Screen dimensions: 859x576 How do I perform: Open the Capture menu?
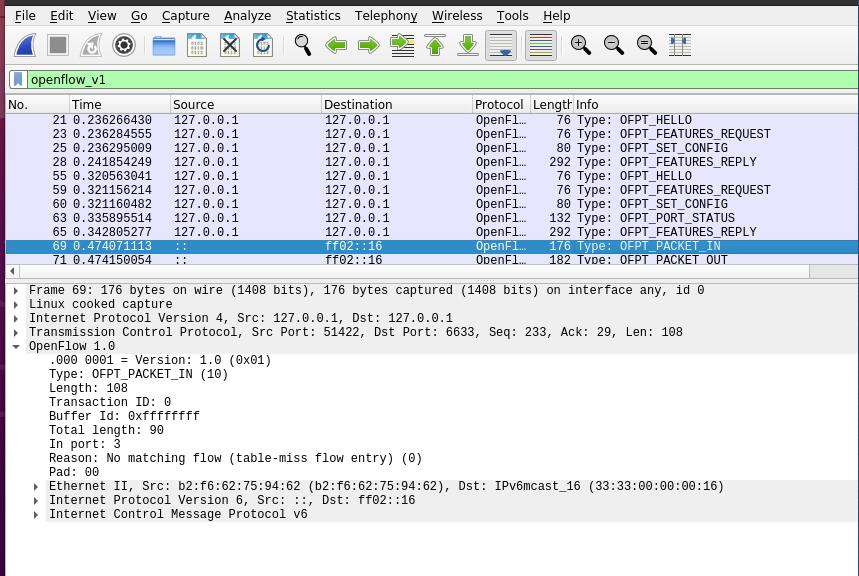click(185, 16)
